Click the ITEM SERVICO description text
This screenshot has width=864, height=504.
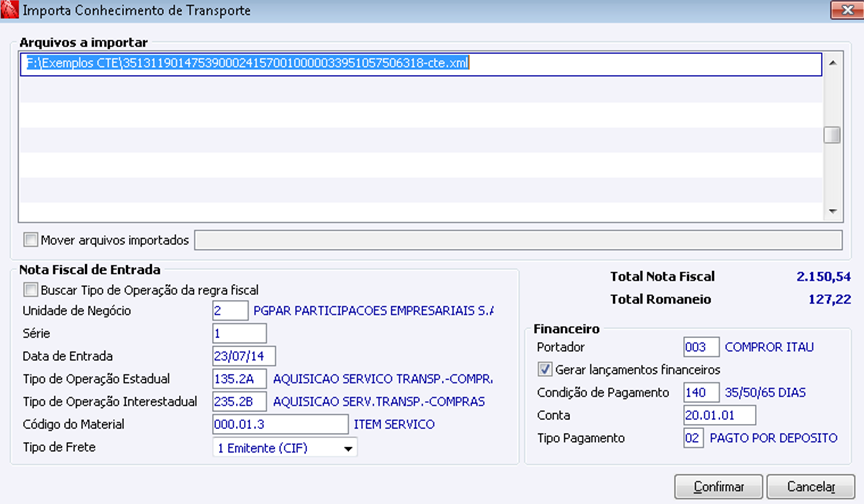point(394,424)
